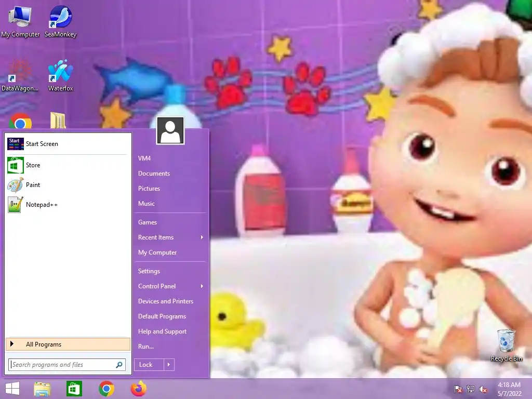Open My Computer desktop icon
This screenshot has height=399, width=532.
(x=20, y=21)
